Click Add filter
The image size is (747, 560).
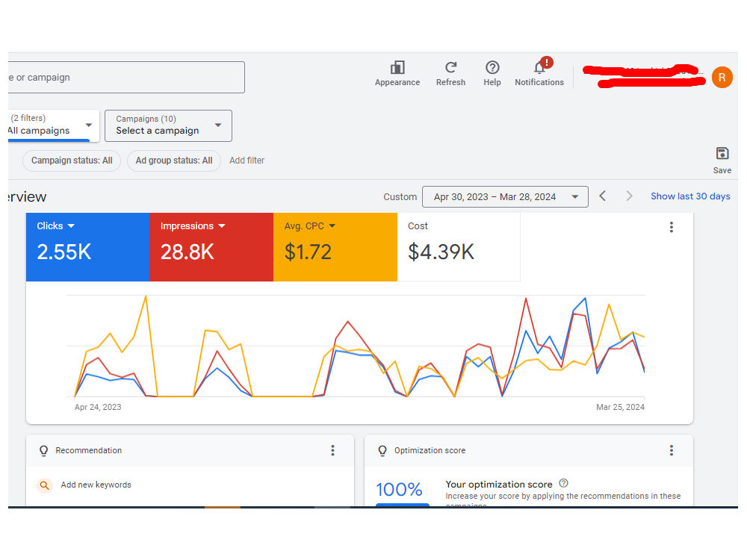(247, 161)
